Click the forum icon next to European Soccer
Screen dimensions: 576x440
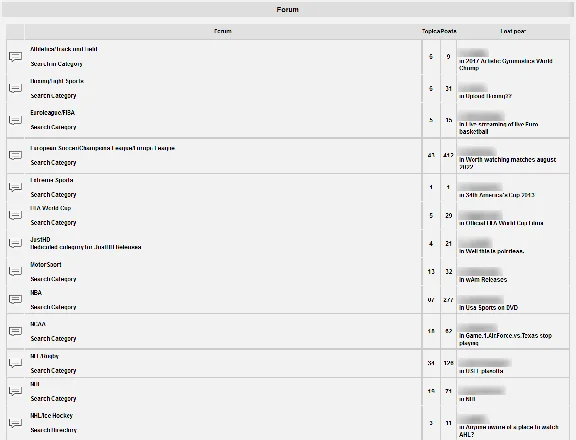pos(15,155)
